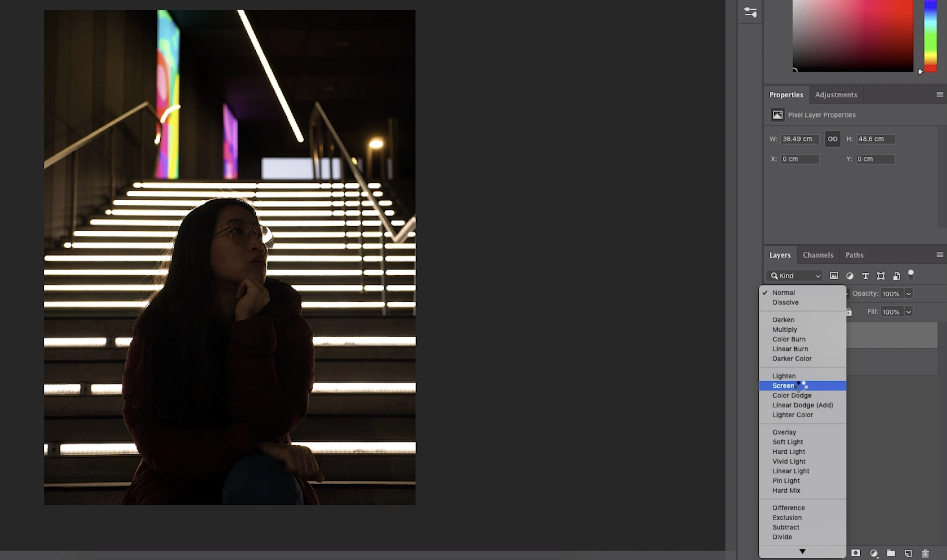The width and height of the screenshot is (947, 560).
Task: Filter layers by adjustment layers
Action: pyautogui.click(x=850, y=276)
